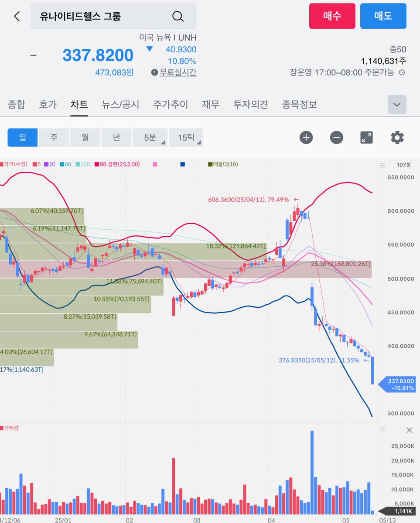Select the 주 weekly period
The width and height of the screenshot is (420, 523).
coord(54,138)
